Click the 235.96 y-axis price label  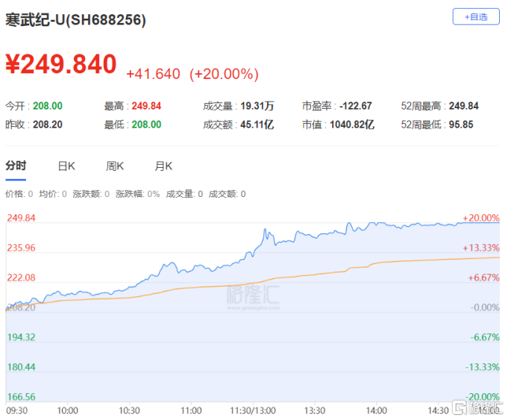click(x=22, y=248)
